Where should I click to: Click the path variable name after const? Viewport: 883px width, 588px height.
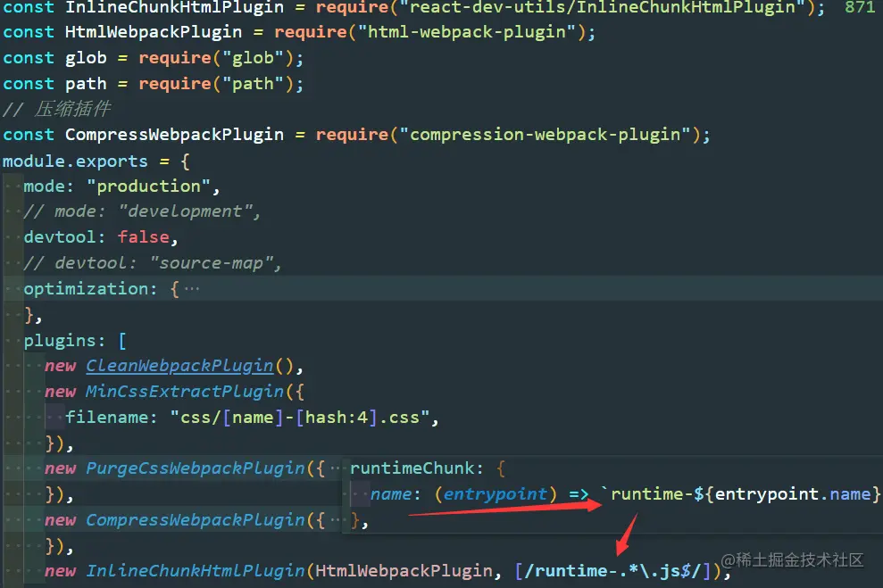click(x=86, y=84)
